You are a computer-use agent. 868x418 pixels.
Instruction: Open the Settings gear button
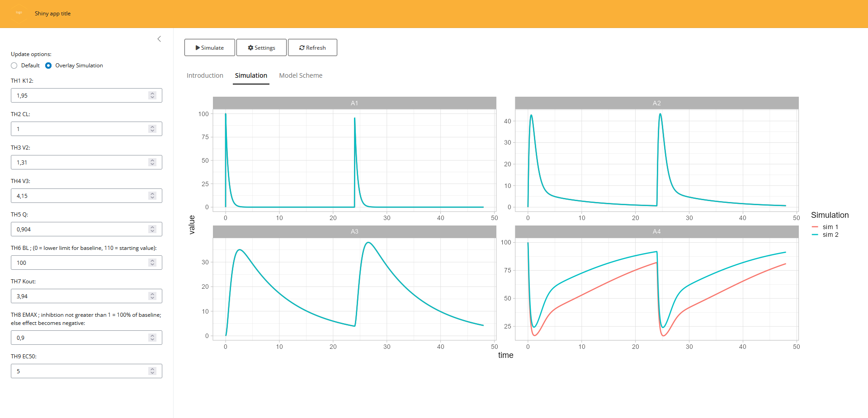pyautogui.click(x=261, y=47)
